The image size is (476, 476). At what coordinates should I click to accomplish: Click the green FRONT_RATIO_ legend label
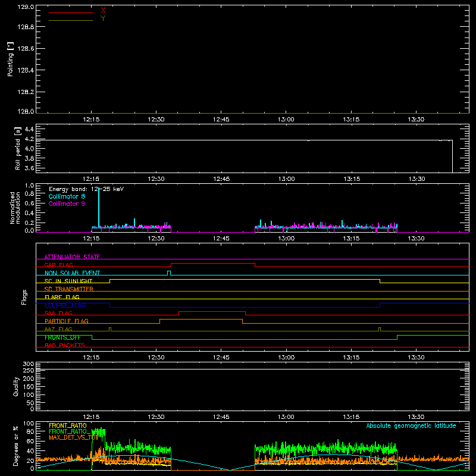click(70, 432)
